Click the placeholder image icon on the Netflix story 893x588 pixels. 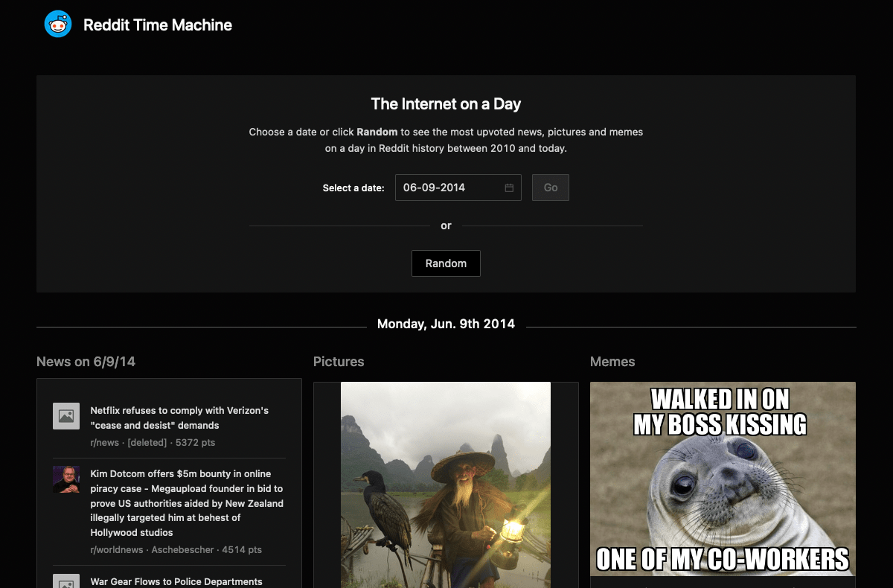65,415
